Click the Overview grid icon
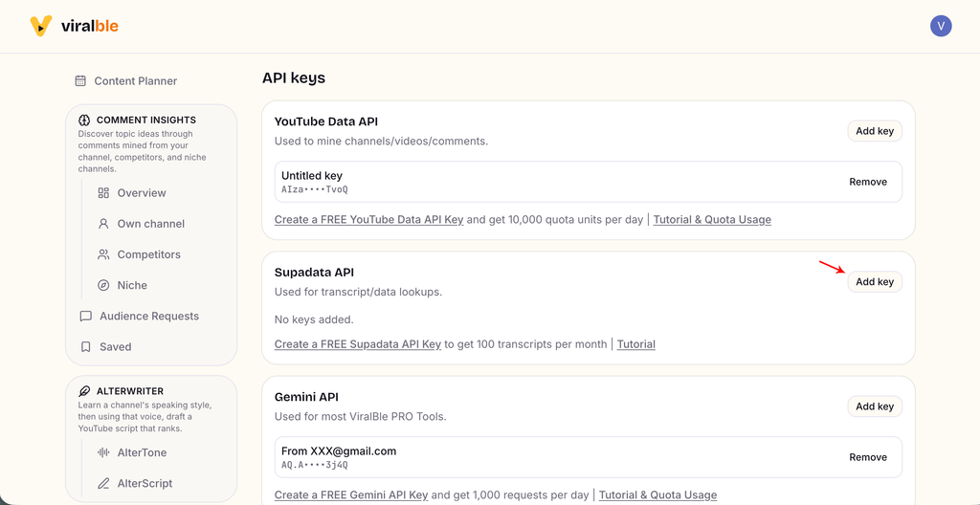The width and height of the screenshot is (980, 505). click(x=103, y=192)
